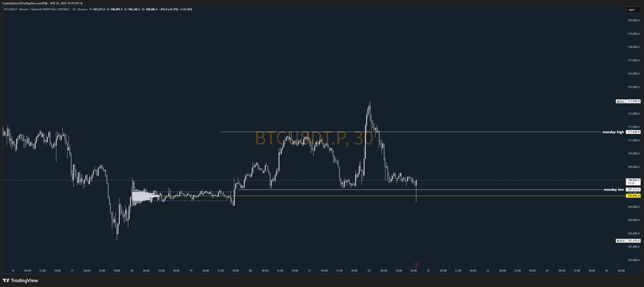Viewport: 644px width, 287px height.
Task: Click the CryptoShalom publisher header text
Action: pyautogui.click(x=42, y=3)
